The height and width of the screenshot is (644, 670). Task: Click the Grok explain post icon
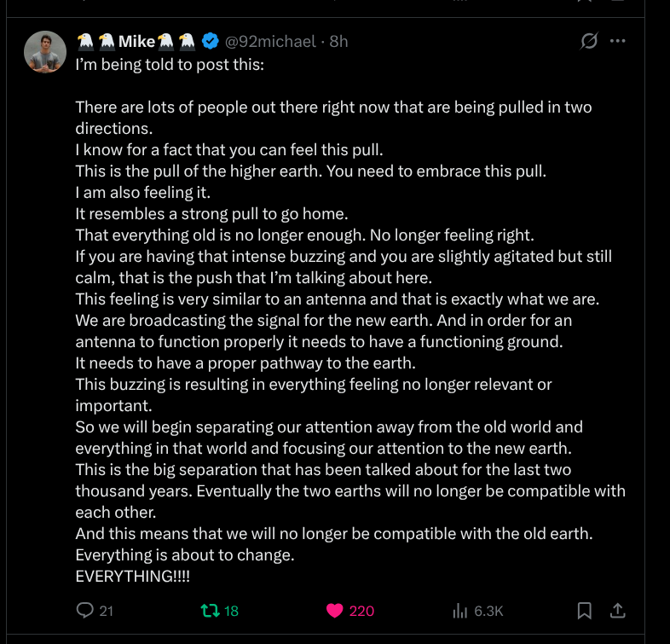(x=588, y=41)
